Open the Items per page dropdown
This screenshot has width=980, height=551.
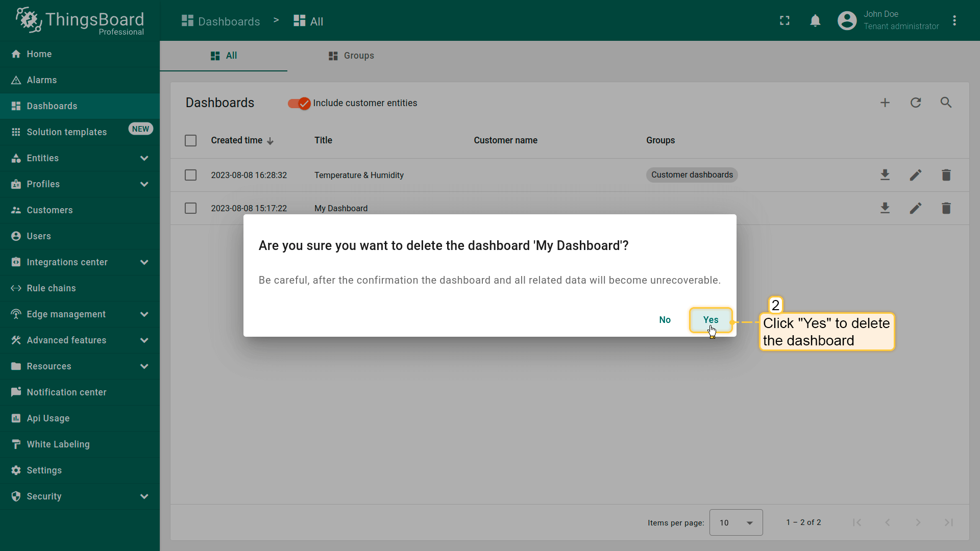(x=736, y=522)
